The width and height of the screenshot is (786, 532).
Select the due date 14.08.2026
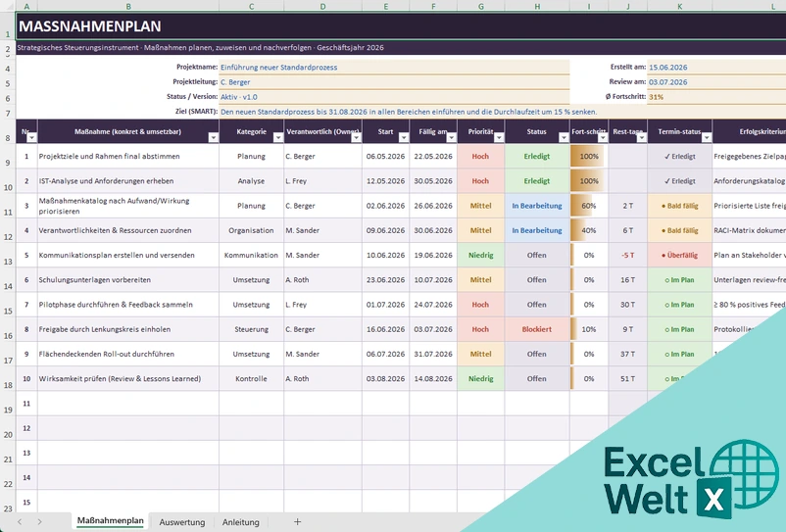click(433, 379)
